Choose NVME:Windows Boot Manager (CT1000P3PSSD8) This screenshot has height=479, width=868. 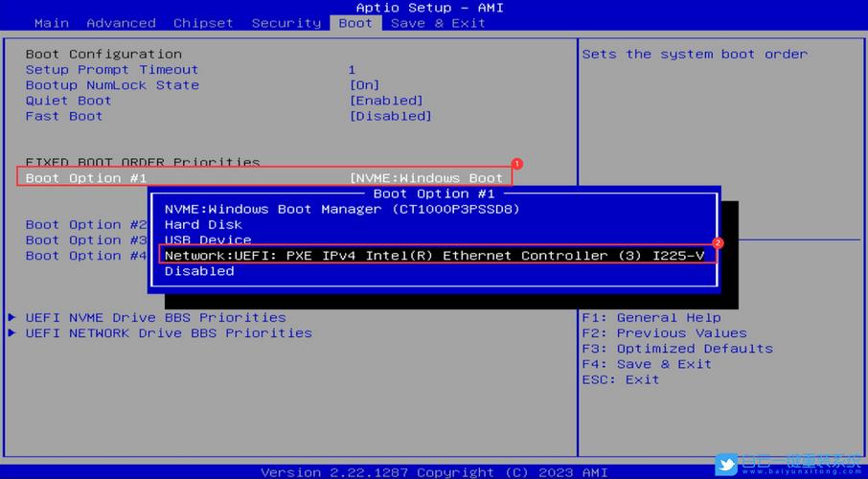(x=342, y=209)
